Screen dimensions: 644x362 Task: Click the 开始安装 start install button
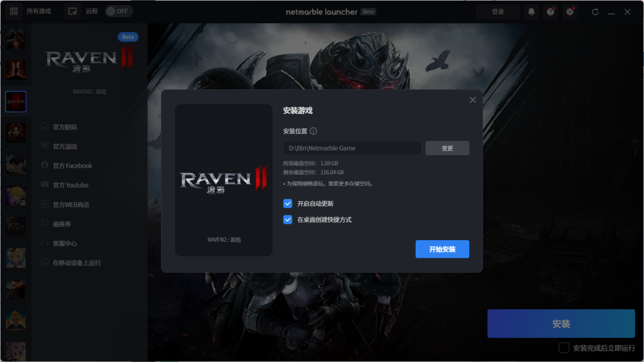[442, 249]
